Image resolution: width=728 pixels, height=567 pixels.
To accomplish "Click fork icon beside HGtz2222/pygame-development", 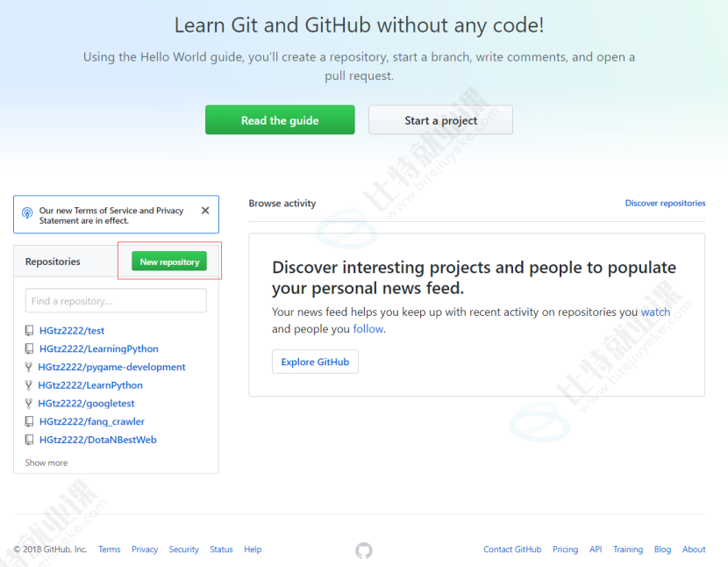I will coord(29,367).
